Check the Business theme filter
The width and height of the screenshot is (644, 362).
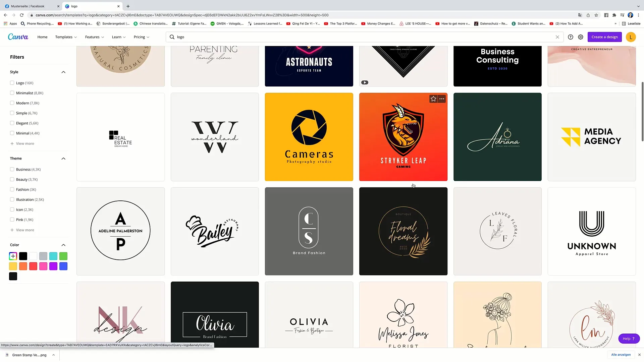[12, 169]
